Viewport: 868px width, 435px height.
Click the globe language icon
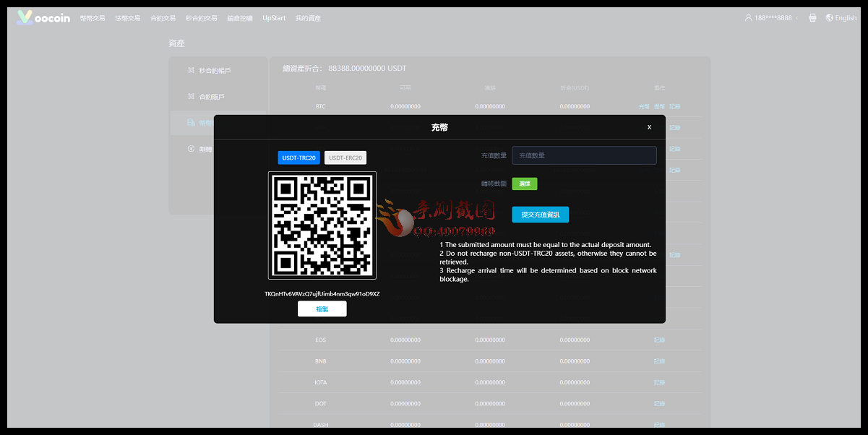click(830, 18)
